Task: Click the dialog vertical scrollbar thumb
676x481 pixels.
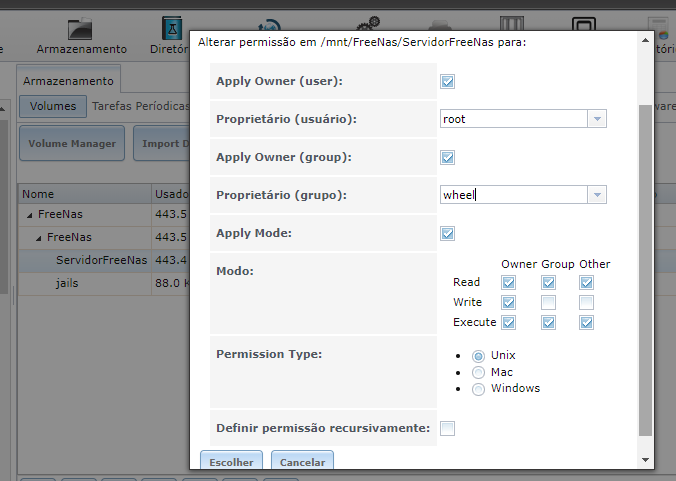Action: pos(645,270)
